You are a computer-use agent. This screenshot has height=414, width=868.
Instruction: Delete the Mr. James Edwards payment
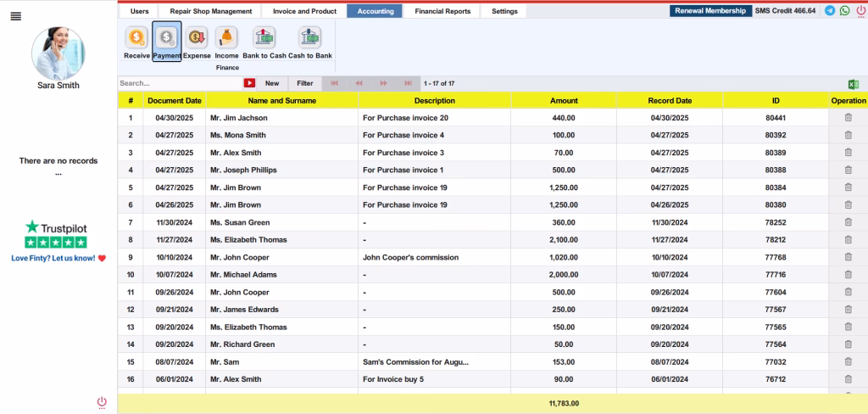pyautogui.click(x=848, y=310)
